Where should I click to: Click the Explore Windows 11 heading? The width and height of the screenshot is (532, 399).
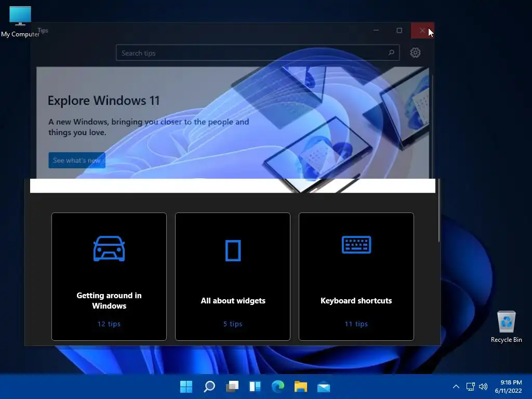coord(103,100)
